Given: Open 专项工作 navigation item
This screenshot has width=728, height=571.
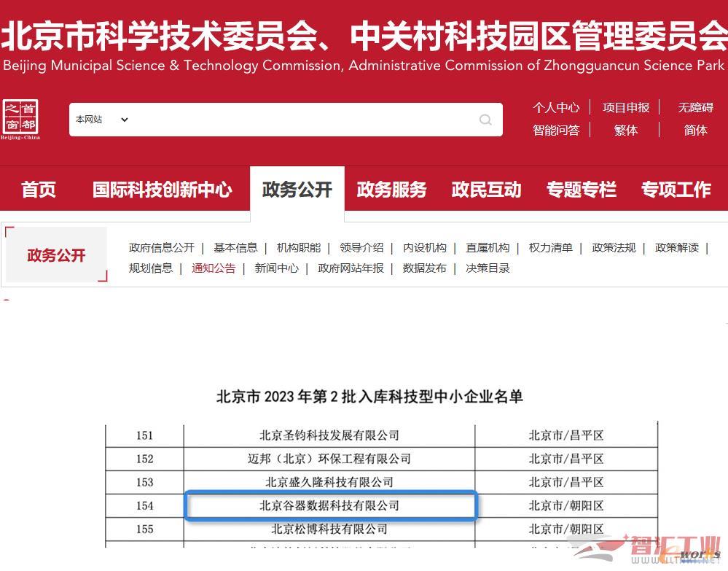Looking at the screenshot, I should coord(676,190).
